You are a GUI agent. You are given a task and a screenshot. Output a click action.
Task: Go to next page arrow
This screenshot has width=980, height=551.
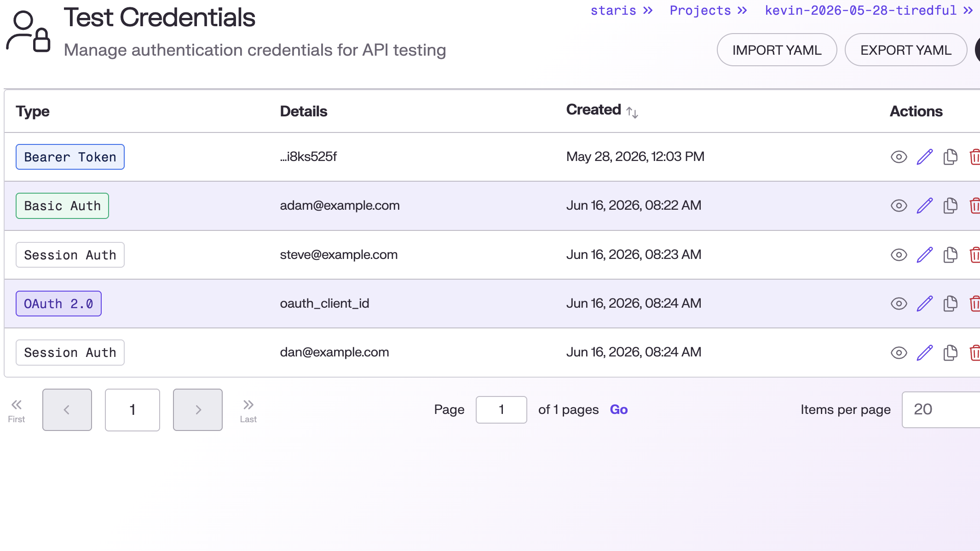[x=198, y=410]
